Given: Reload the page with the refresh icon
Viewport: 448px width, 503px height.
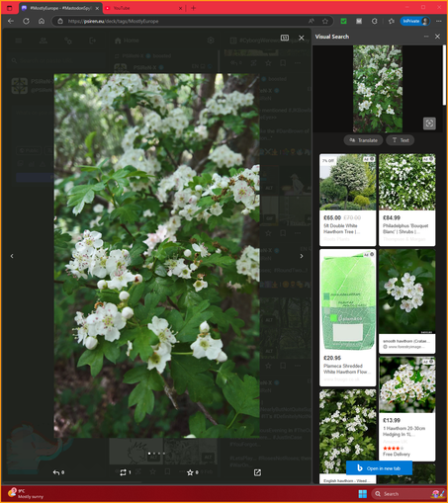Looking at the screenshot, I should coord(26,21).
